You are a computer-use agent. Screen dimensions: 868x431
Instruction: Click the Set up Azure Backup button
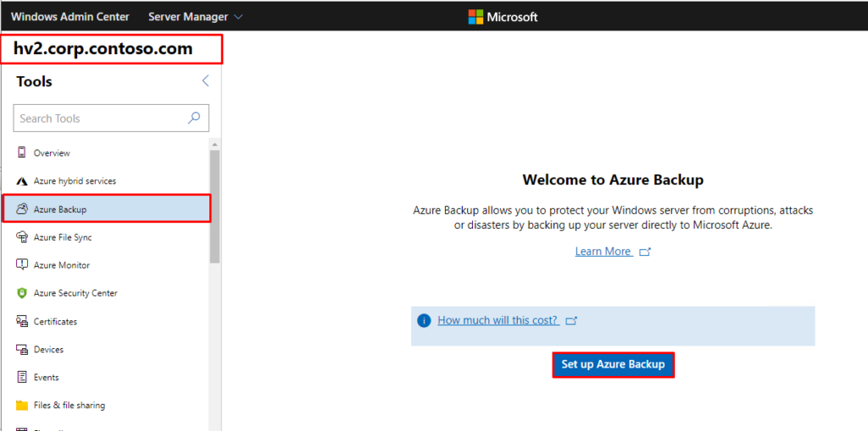(613, 365)
